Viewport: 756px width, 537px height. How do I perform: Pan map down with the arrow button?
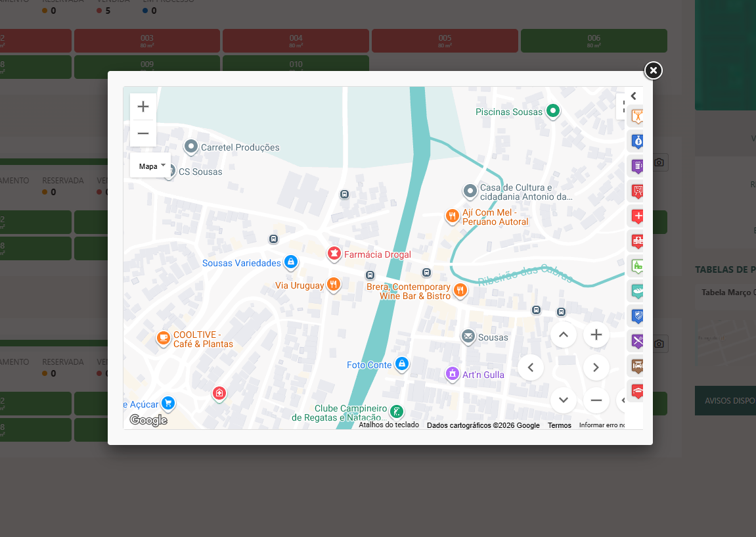[x=564, y=400]
